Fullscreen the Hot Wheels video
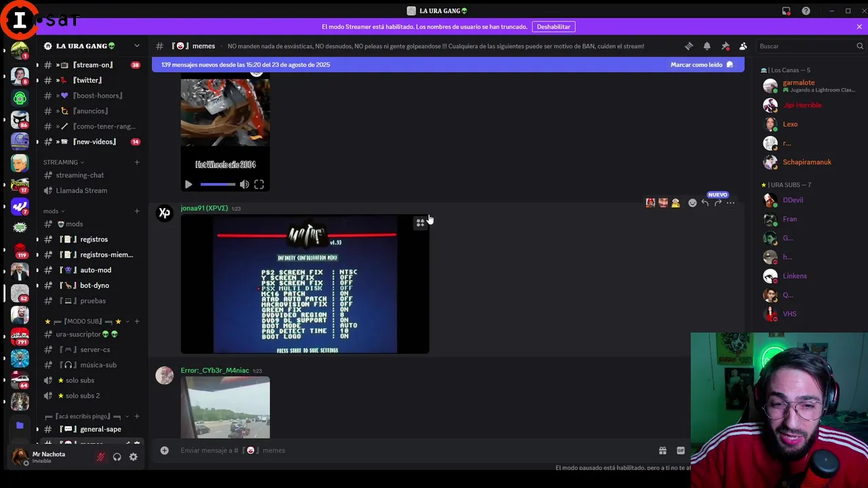The height and width of the screenshot is (488, 868). [259, 184]
